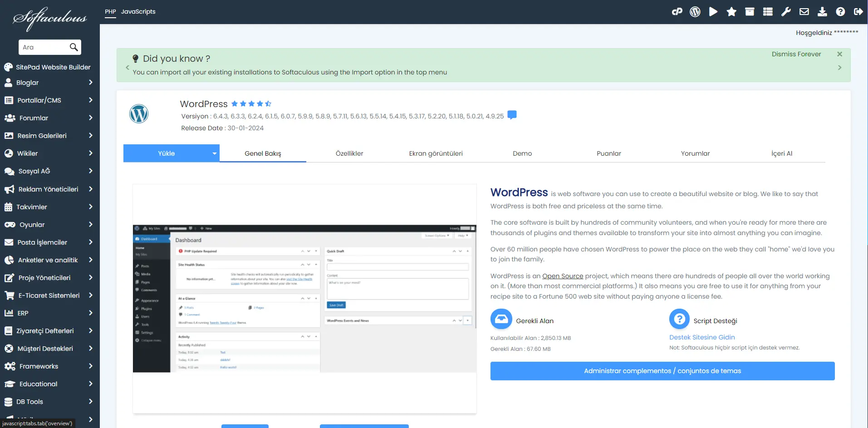Click the WordPress Manager icon in top bar
This screenshot has height=428, width=868.
pyautogui.click(x=695, y=12)
